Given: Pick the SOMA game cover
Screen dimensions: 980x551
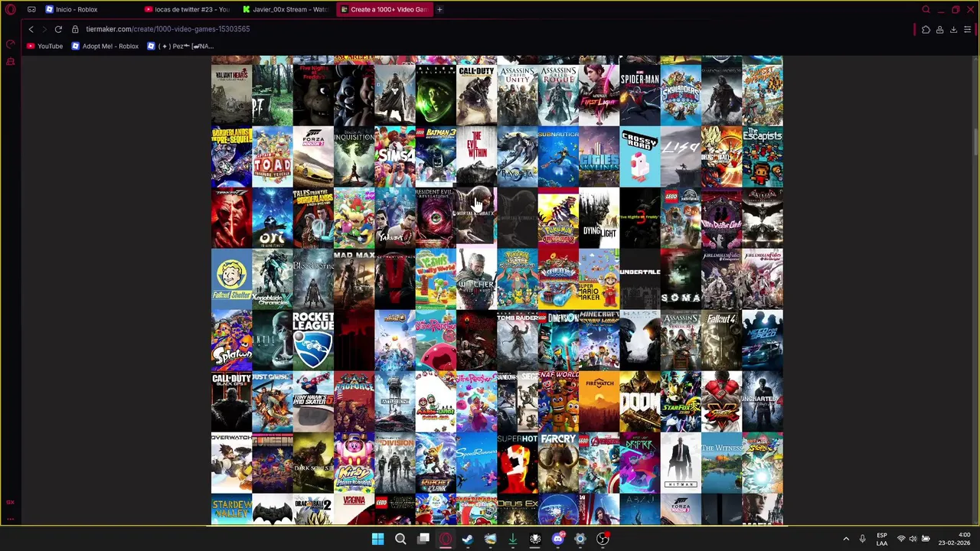Looking at the screenshot, I should pos(681,279).
